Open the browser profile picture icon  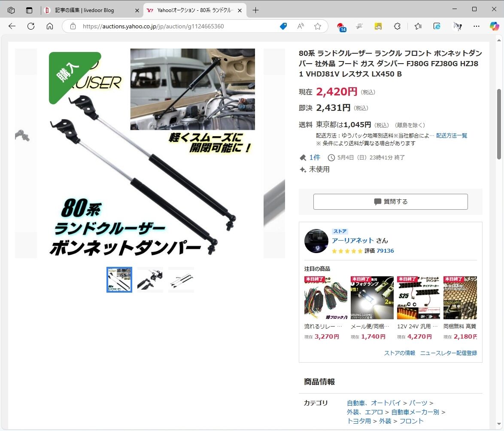(457, 26)
